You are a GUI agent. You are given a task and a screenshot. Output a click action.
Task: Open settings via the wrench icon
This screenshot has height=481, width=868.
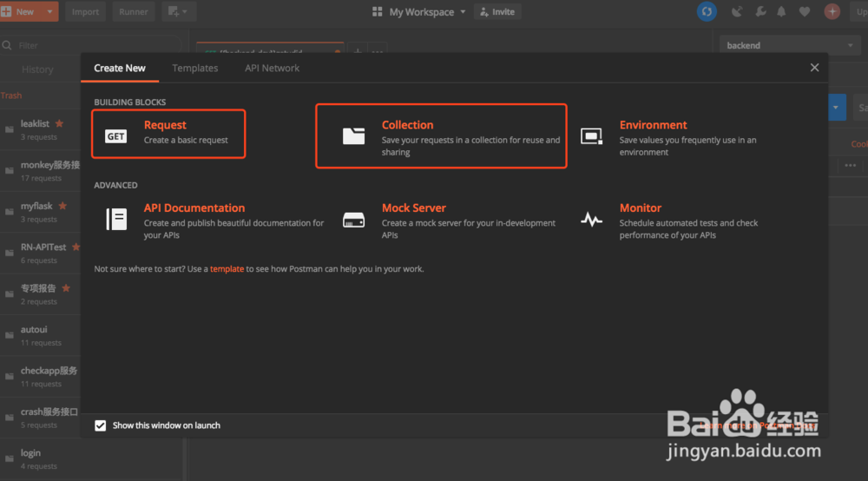pos(760,11)
